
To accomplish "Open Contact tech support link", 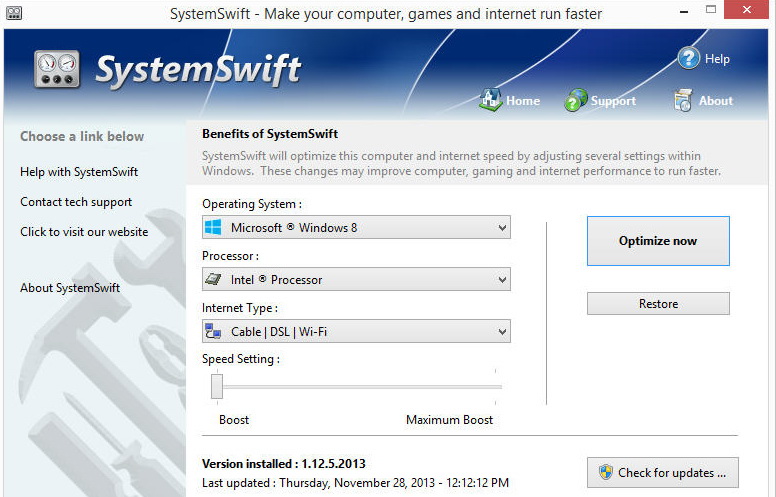I will 76,202.
